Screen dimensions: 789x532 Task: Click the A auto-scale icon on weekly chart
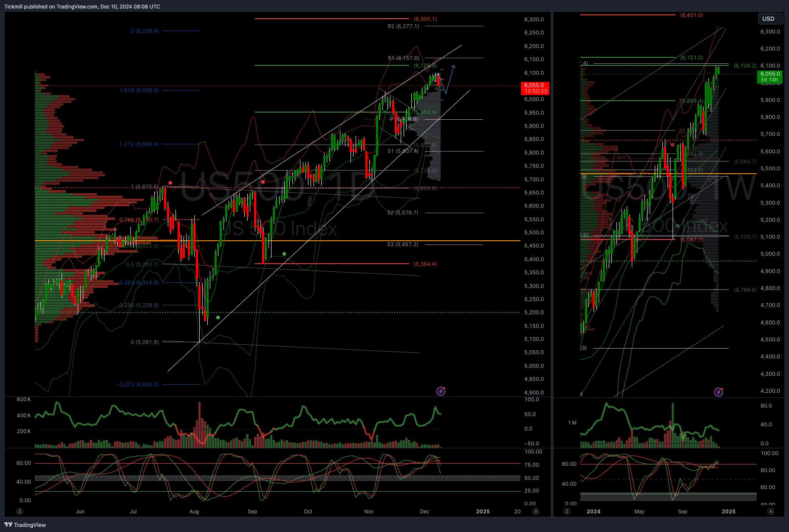771,511
